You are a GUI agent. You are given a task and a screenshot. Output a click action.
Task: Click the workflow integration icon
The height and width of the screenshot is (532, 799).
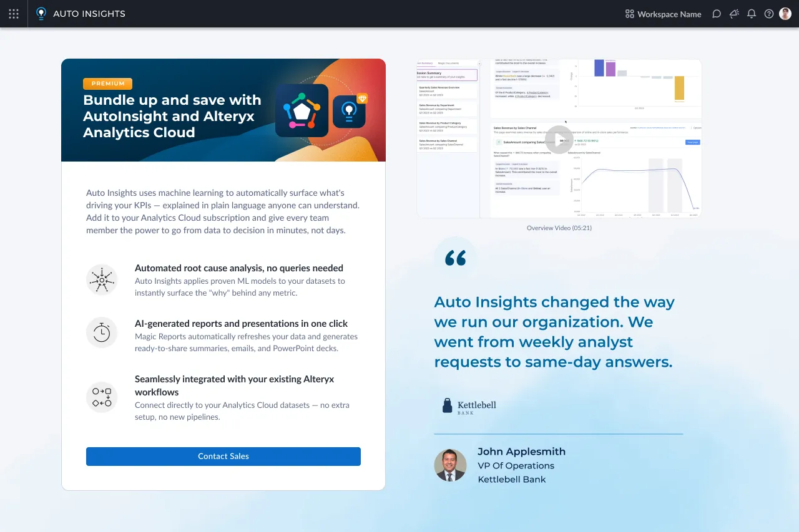tap(102, 397)
